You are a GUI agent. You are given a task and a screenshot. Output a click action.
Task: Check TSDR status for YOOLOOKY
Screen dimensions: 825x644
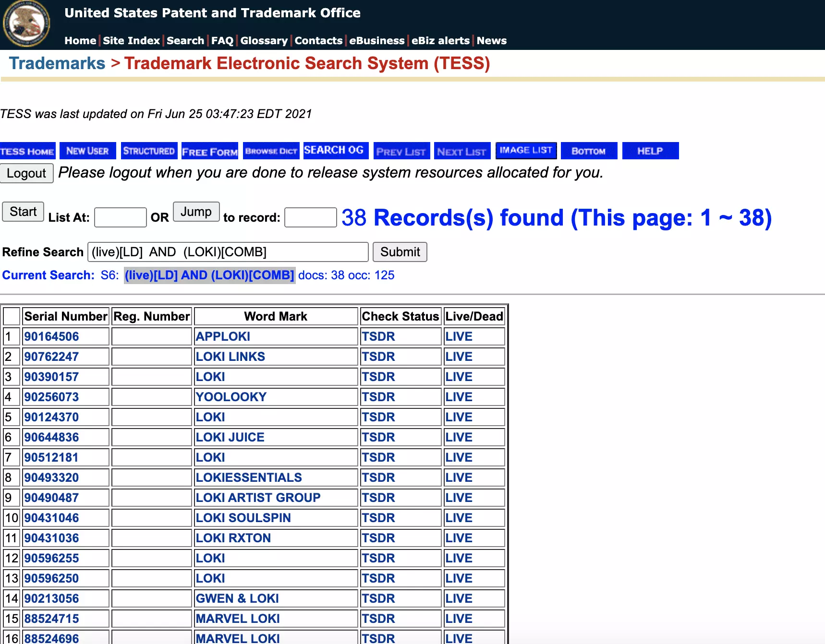[x=378, y=397]
